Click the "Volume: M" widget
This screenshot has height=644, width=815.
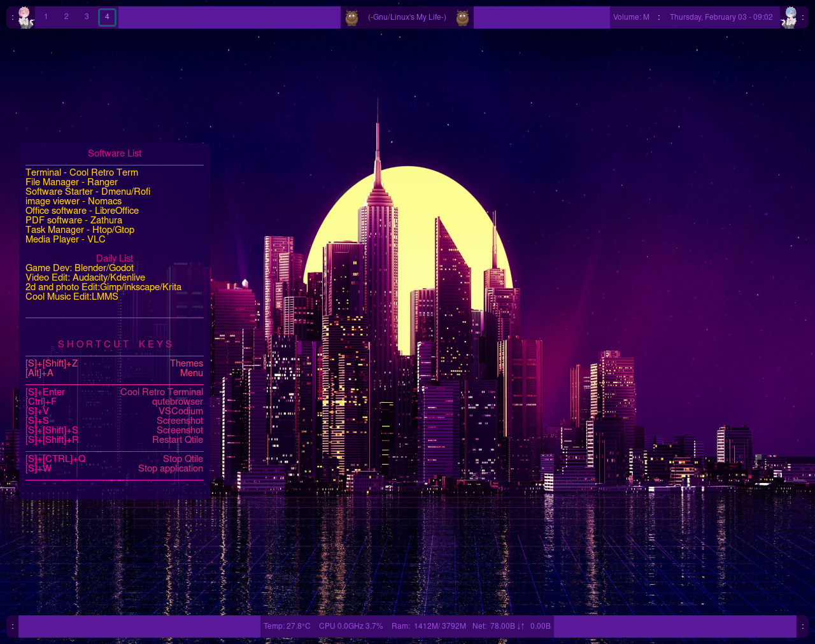pyautogui.click(x=631, y=17)
